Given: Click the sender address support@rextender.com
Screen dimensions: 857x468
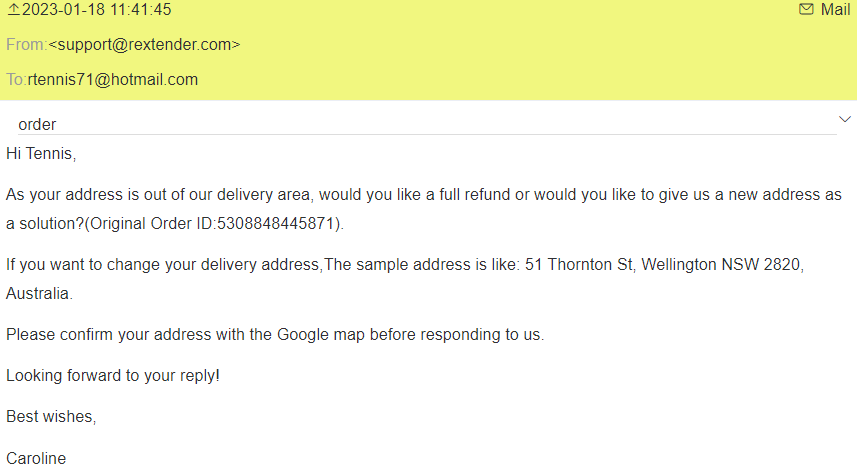Looking at the screenshot, I should (145, 45).
